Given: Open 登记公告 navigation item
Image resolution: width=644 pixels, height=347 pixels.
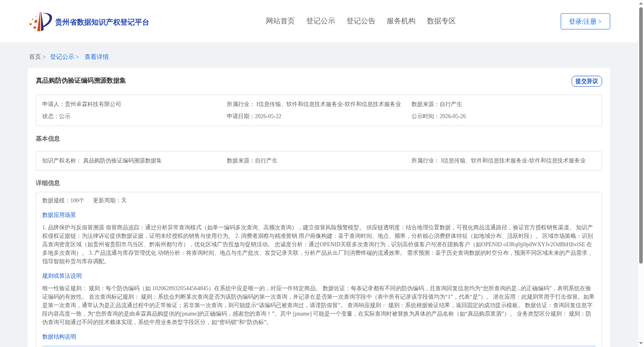Looking at the screenshot, I should [x=361, y=21].
